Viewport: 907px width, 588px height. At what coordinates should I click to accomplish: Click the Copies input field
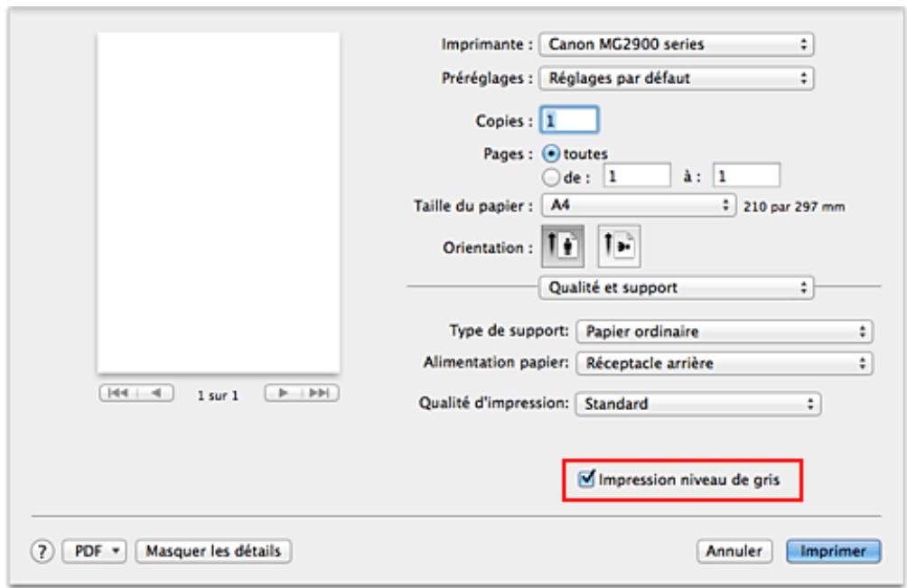coord(569,120)
